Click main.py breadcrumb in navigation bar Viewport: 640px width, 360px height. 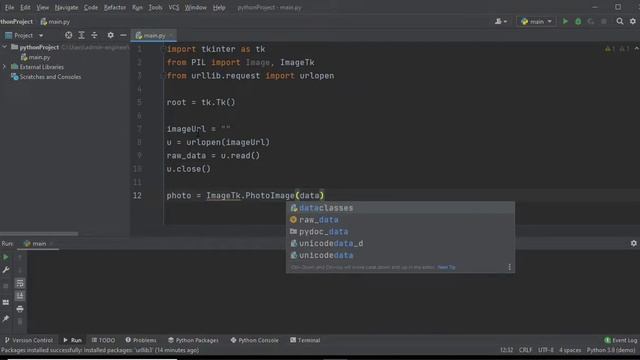55,22
